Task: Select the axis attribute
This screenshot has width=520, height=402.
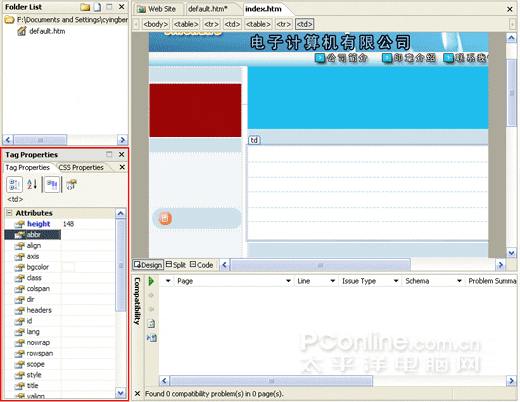Action: (33, 256)
